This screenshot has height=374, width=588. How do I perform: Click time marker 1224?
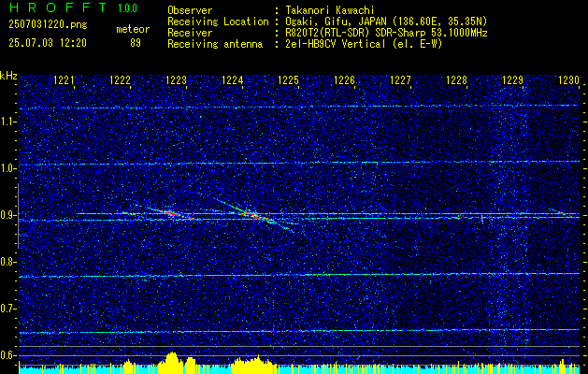(233, 79)
